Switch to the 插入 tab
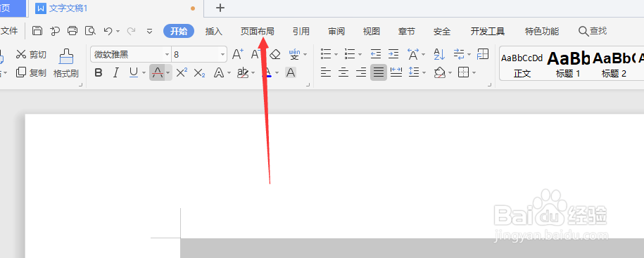Screen dimensions: 644x258 click(213, 31)
